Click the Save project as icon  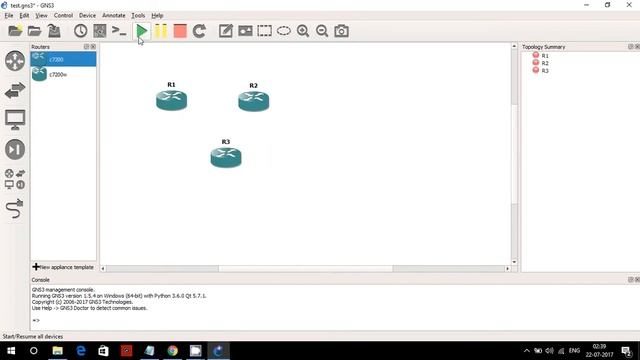54,31
